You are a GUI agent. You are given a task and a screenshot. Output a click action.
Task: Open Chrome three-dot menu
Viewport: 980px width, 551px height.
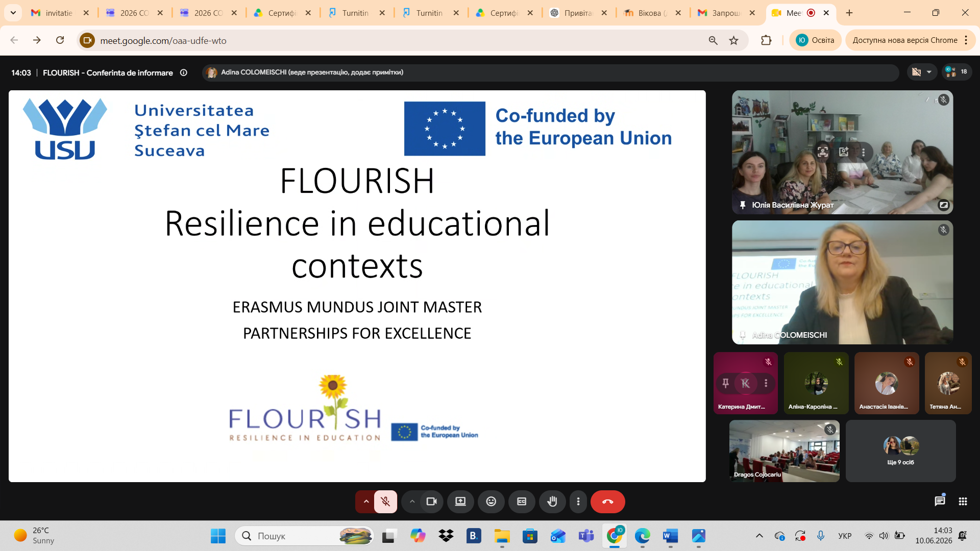966,40
